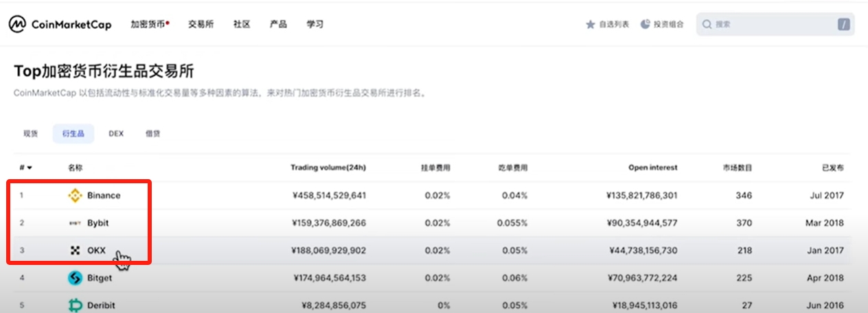Select the 衍生品 tab
This screenshot has width=868, height=313.
pyautogui.click(x=73, y=134)
